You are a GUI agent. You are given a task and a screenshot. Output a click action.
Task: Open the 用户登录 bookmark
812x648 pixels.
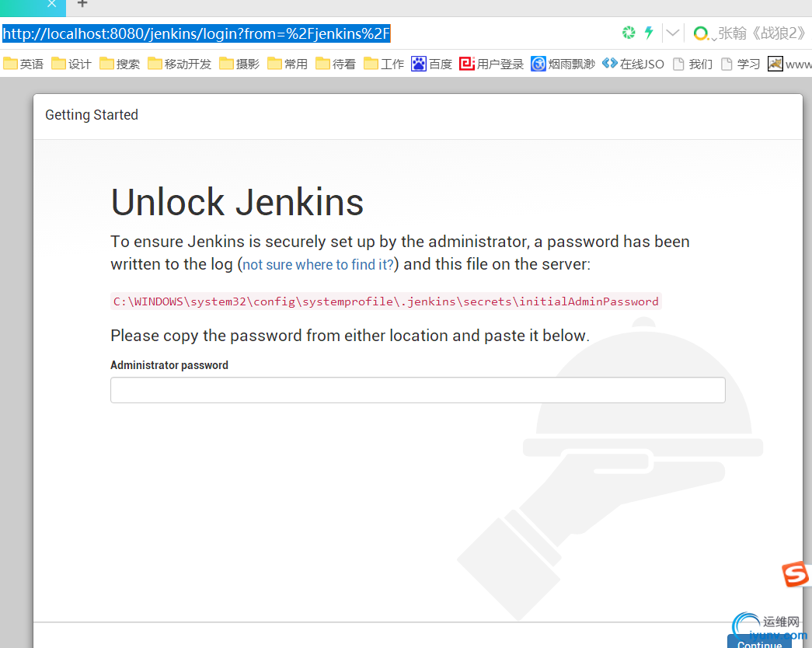pyautogui.click(x=491, y=64)
